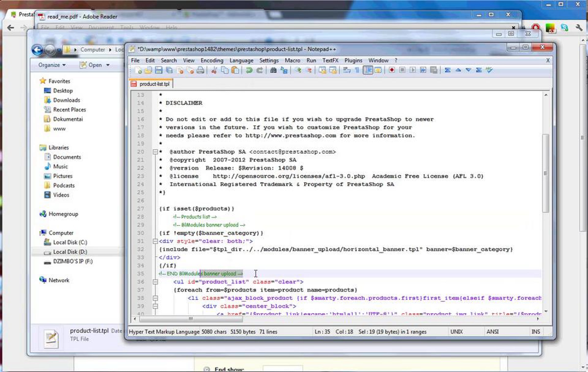Create a new file from Notepad++ toolbar
The image size is (588, 372).
[138, 70]
